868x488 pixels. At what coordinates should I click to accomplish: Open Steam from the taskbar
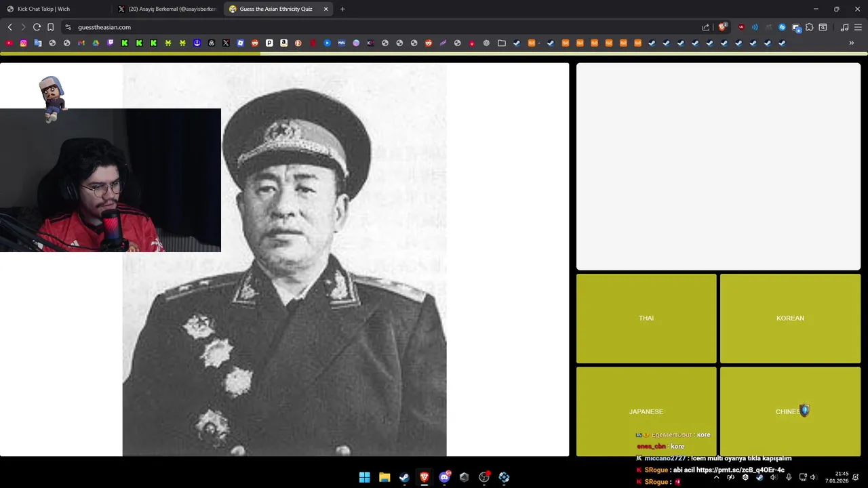404,477
